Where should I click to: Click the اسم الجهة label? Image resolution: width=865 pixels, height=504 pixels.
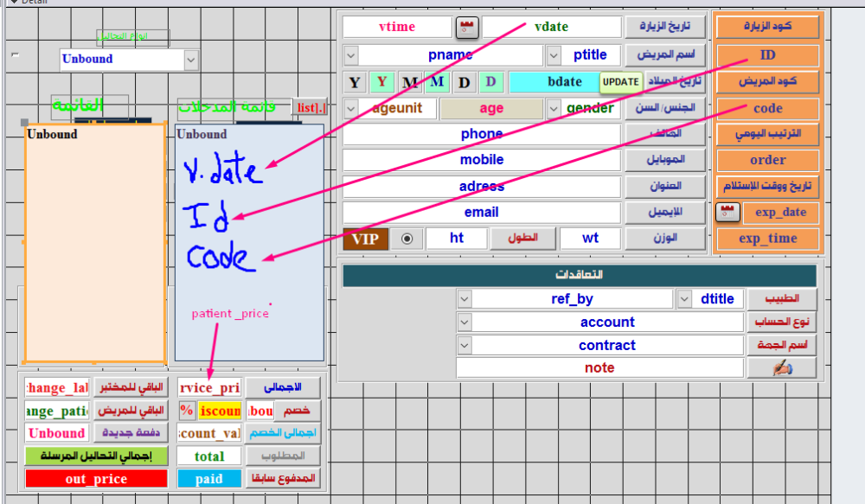[782, 345]
